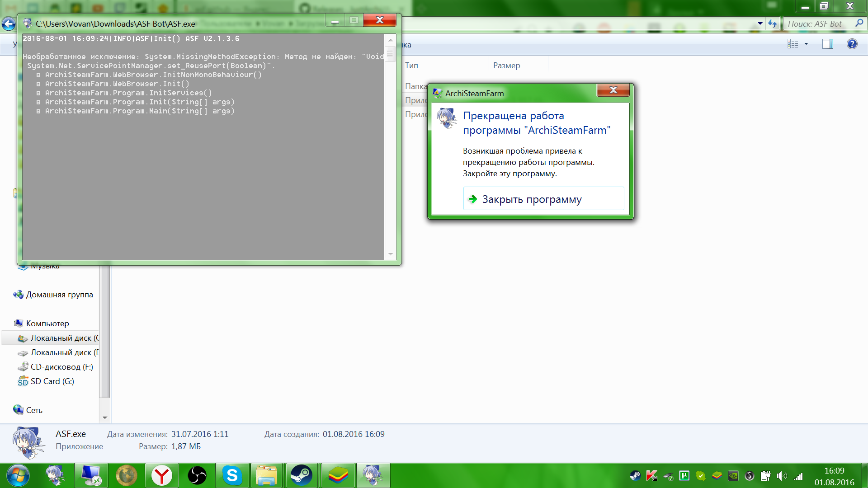Screen dimensions: 868x488
Task: Click Show desktop button at taskbar edge
Action: point(864,475)
